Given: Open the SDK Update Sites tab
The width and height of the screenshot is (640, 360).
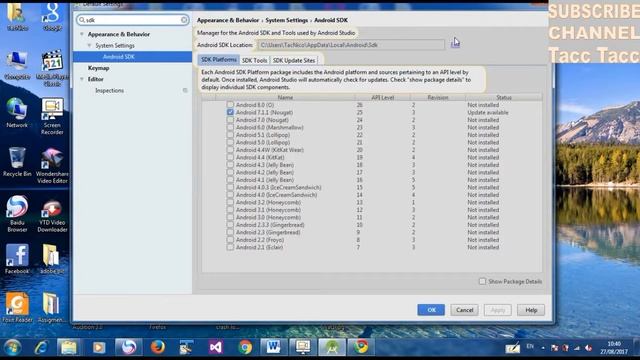Looking at the screenshot, I should (x=294, y=60).
